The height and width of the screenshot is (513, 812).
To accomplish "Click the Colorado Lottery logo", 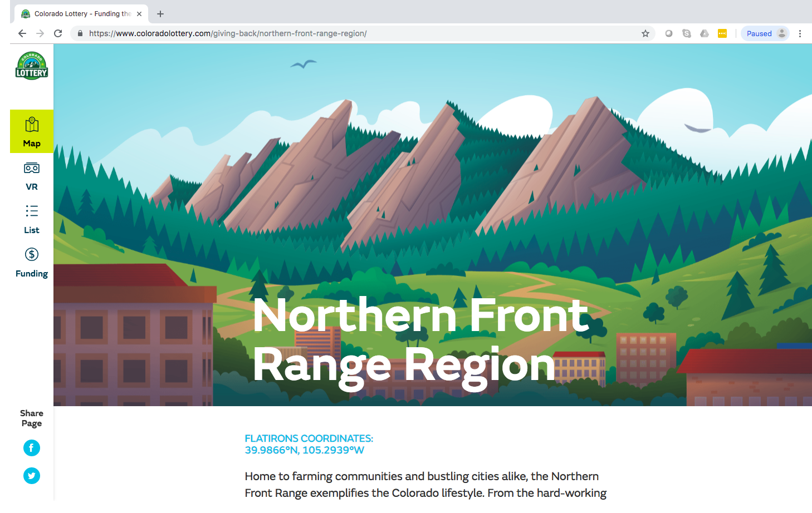I will pyautogui.click(x=32, y=66).
